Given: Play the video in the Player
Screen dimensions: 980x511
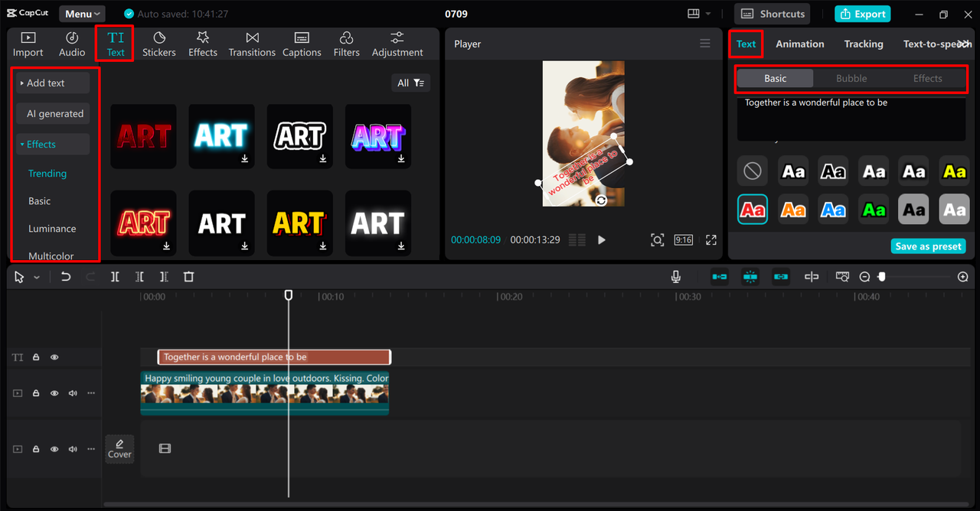Looking at the screenshot, I should (x=602, y=240).
